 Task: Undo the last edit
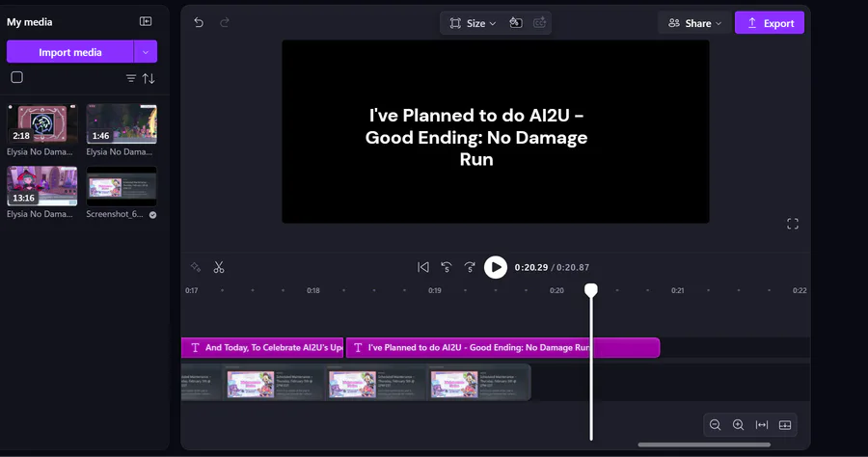pyautogui.click(x=199, y=23)
